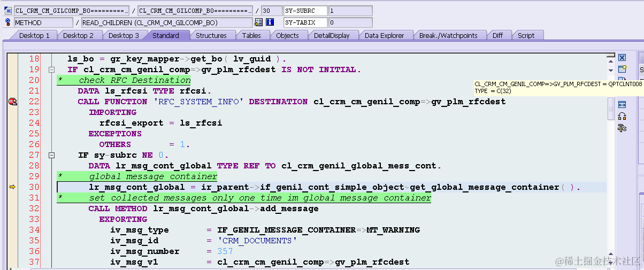Switch to the Desktop 2 tab

coord(78,35)
